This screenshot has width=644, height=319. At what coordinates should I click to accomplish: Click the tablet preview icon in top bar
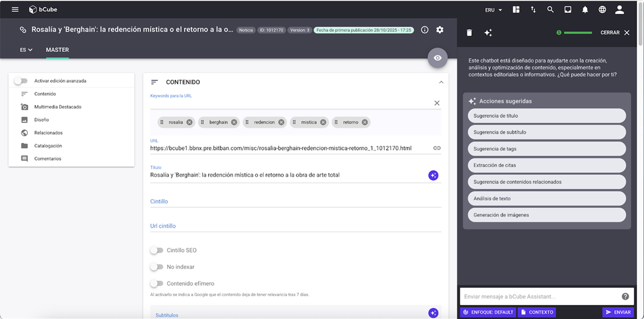click(x=568, y=9)
